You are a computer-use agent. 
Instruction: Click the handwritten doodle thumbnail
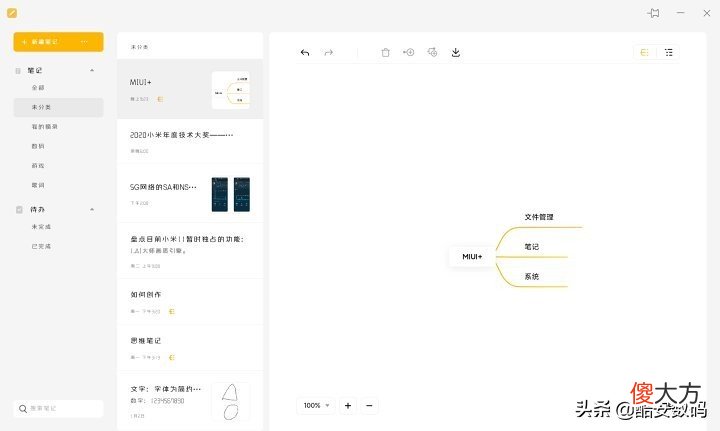(231, 402)
